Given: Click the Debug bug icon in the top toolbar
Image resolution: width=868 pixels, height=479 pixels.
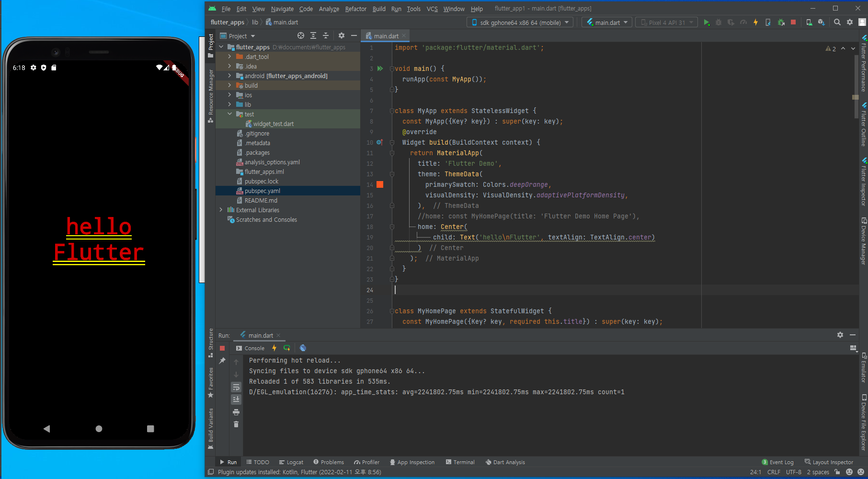Looking at the screenshot, I should click(x=719, y=23).
